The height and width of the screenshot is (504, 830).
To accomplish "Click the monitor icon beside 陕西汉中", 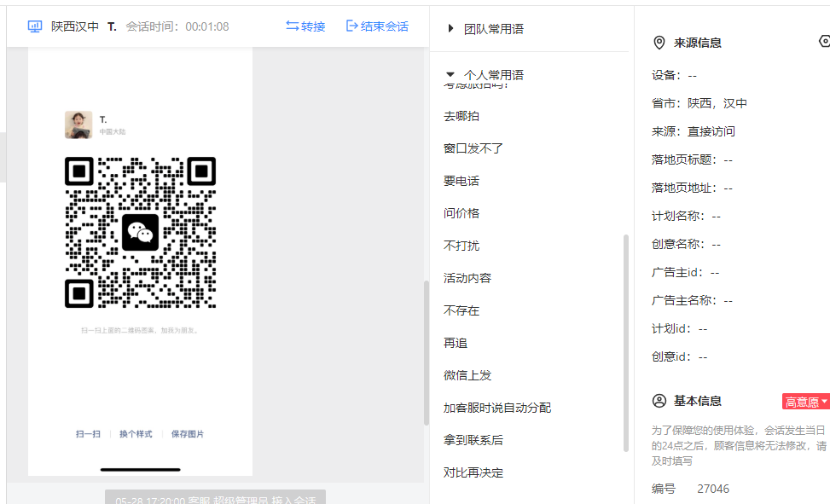I will (34, 26).
